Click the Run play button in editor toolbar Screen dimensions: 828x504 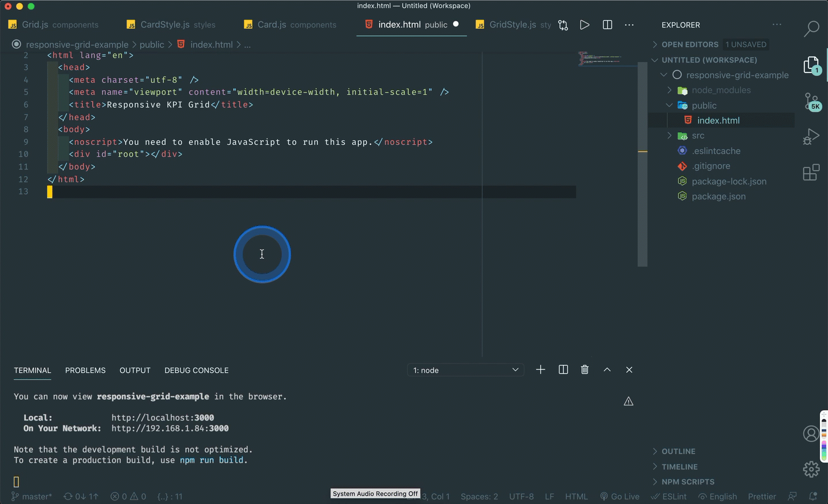(585, 25)
